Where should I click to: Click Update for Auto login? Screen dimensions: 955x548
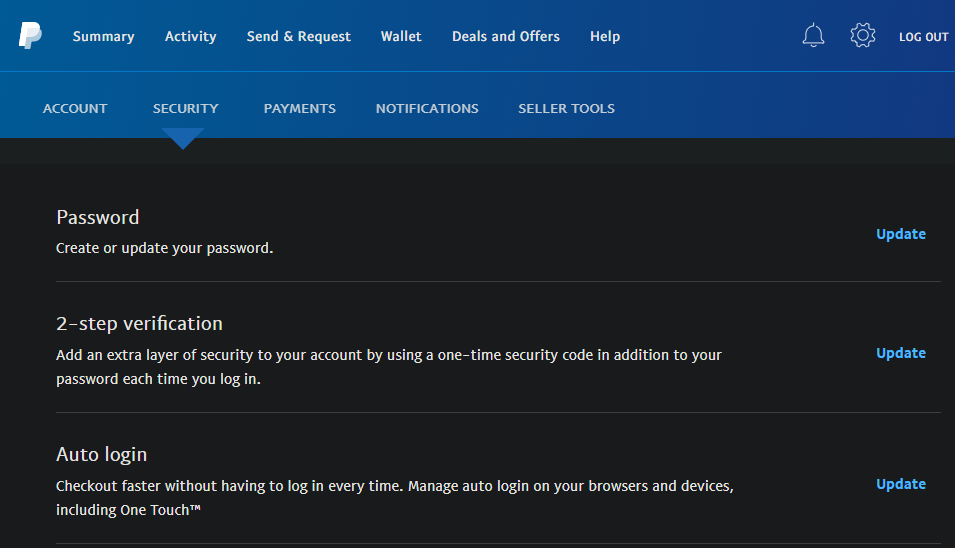[901, 484]
